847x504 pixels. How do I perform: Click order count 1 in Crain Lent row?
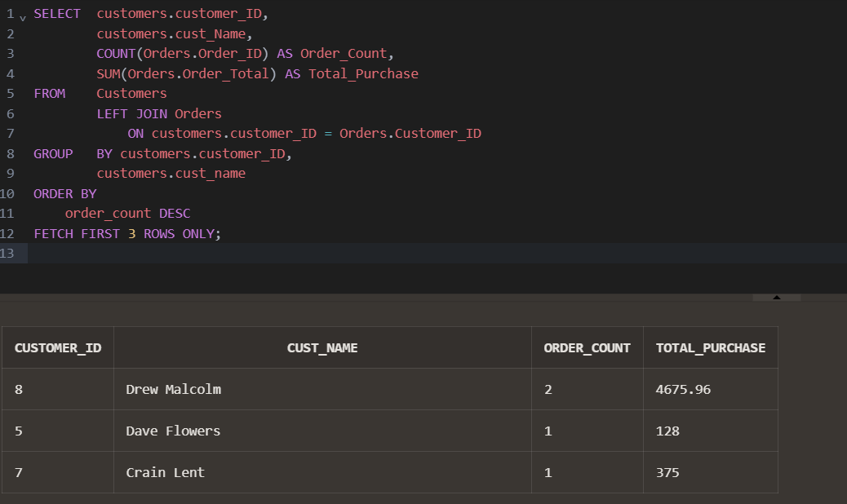point(588,472)
